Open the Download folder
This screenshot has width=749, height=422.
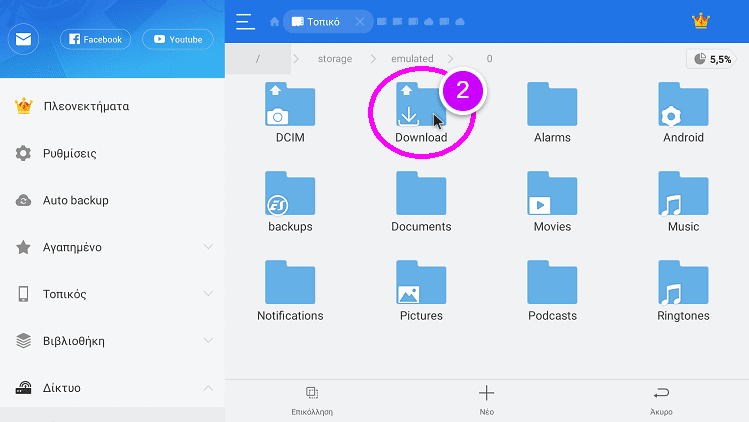click(421, 112)
